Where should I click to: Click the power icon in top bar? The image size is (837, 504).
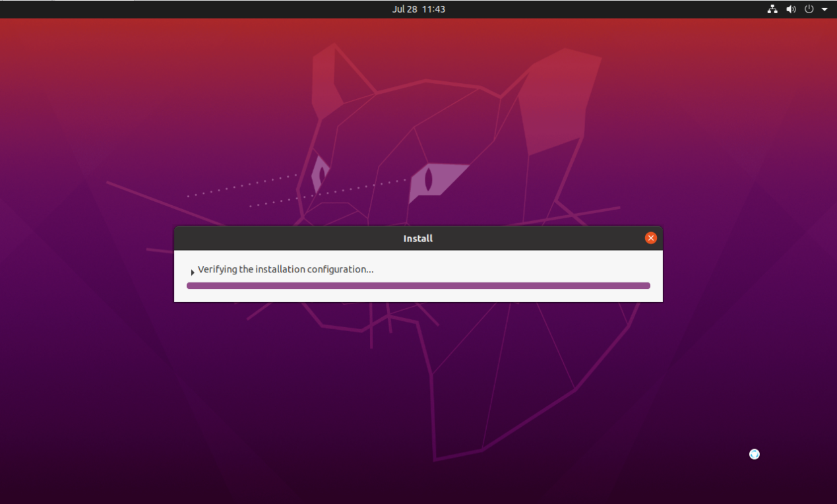tap(809, 9)
